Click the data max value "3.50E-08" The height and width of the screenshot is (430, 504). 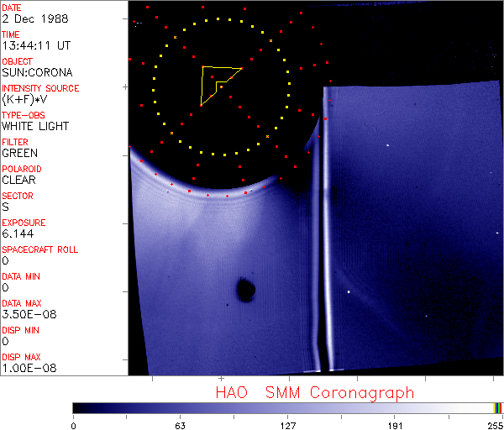29,314
